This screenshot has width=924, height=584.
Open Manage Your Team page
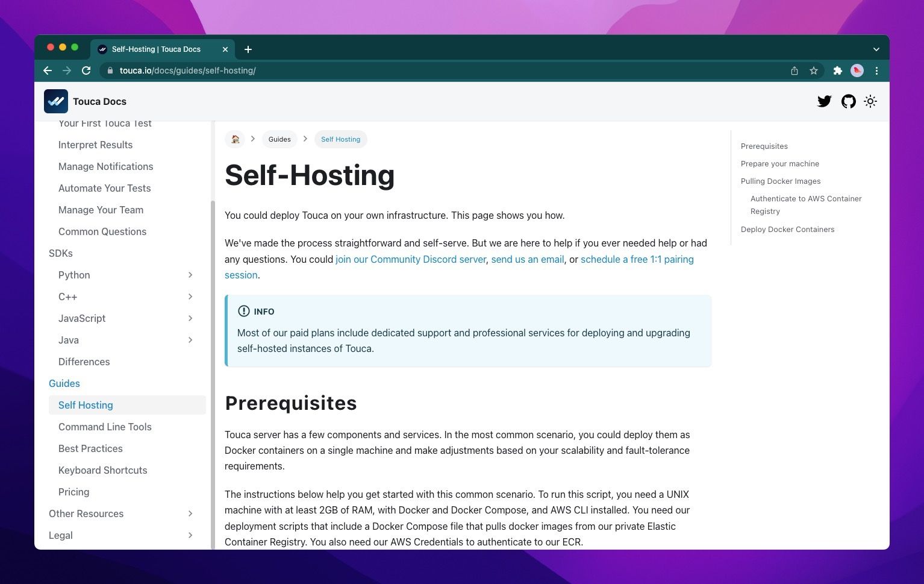[x=101, y=210]
